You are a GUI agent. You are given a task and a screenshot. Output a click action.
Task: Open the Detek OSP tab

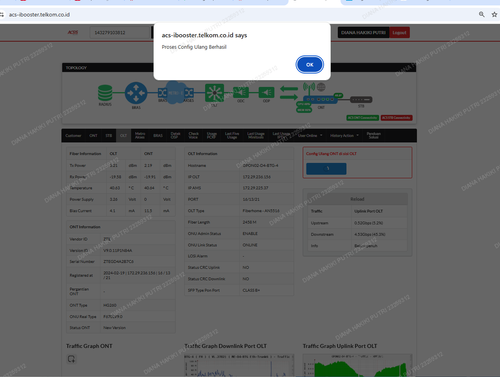click(176, 136)
